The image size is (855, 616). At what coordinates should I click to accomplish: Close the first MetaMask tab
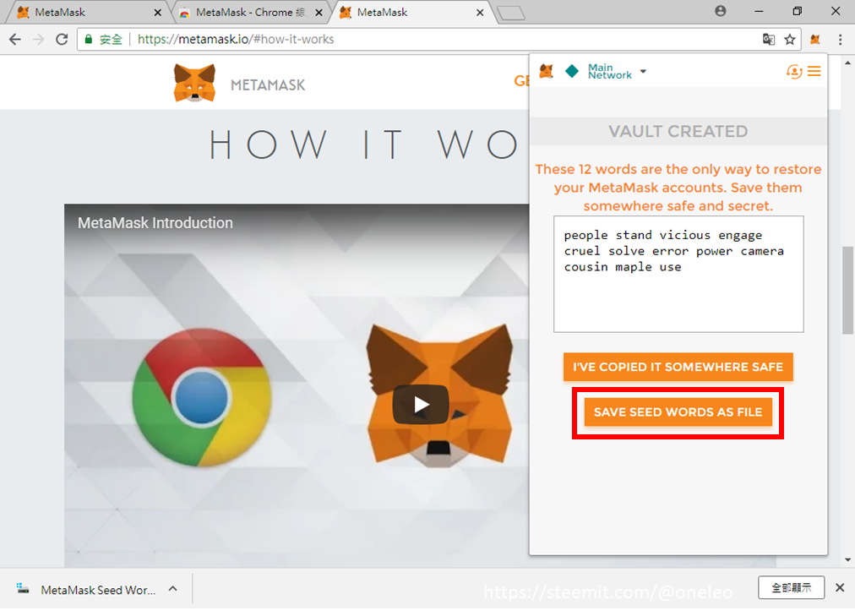tap(158, 13)
